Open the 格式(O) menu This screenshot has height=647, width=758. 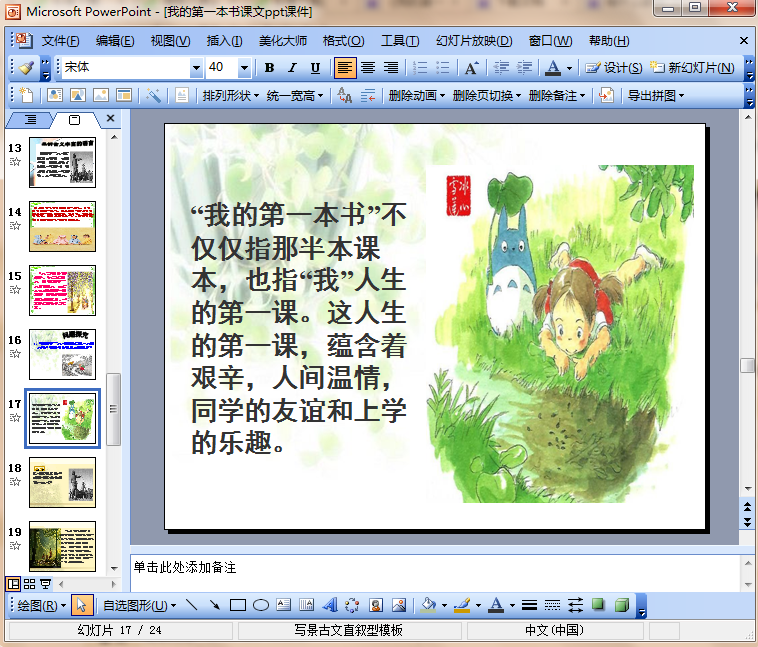coord(343,41)
